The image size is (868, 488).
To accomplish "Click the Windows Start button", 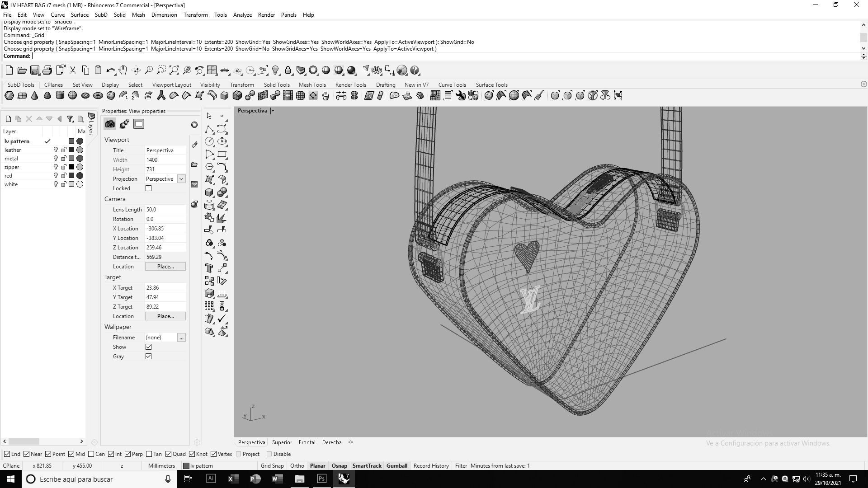I will click(x=11, y=479).
